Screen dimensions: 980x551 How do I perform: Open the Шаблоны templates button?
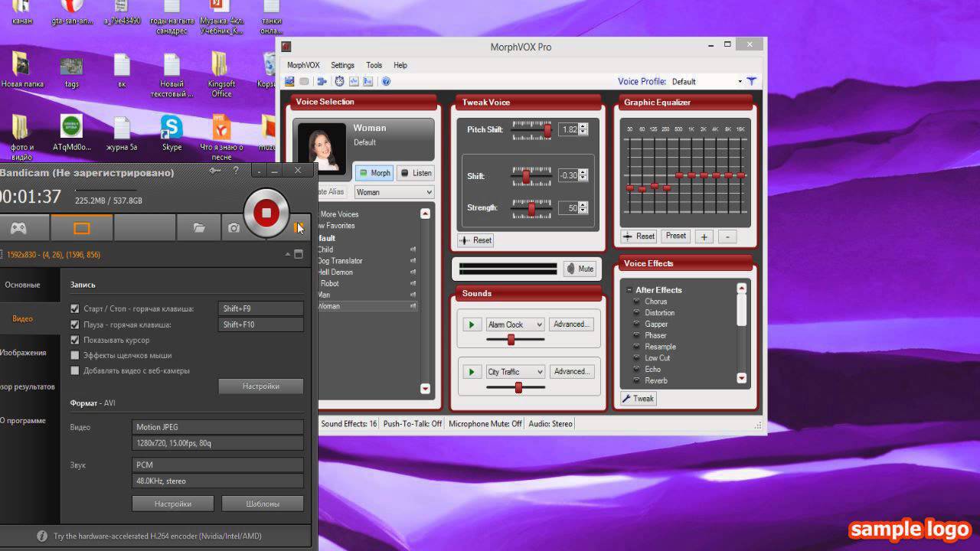click(263, 504)
